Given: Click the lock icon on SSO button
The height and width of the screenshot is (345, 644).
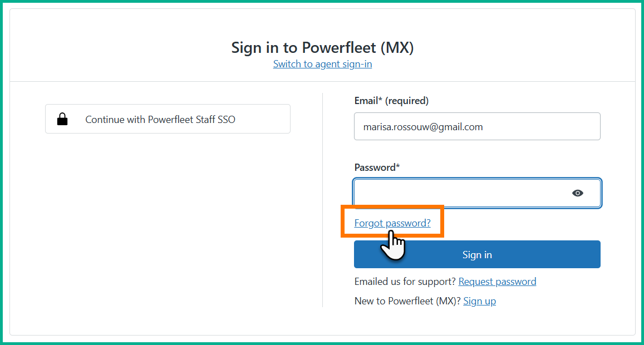Looking at the screenshot, I should 62,119.
